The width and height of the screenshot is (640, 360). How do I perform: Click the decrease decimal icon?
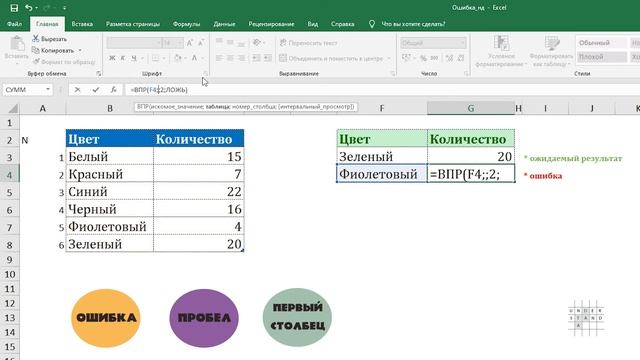pos(461,58)
